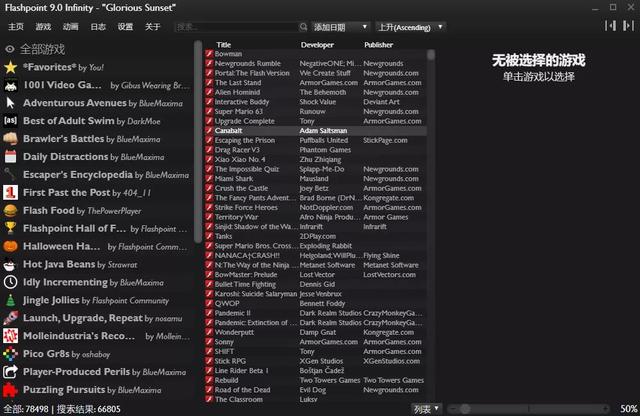Select the Miami Shark row
The width and height of the screenshot is (640, 416).
tap(316, 178)
